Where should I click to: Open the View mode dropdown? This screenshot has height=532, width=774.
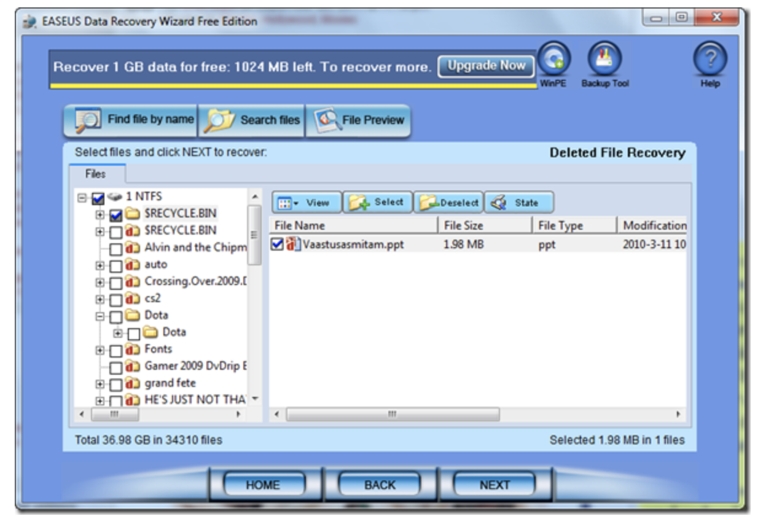[306, 202]
